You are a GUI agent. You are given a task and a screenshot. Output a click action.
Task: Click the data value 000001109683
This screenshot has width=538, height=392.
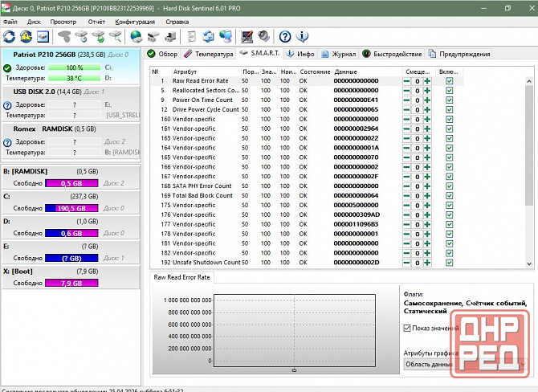356,224
